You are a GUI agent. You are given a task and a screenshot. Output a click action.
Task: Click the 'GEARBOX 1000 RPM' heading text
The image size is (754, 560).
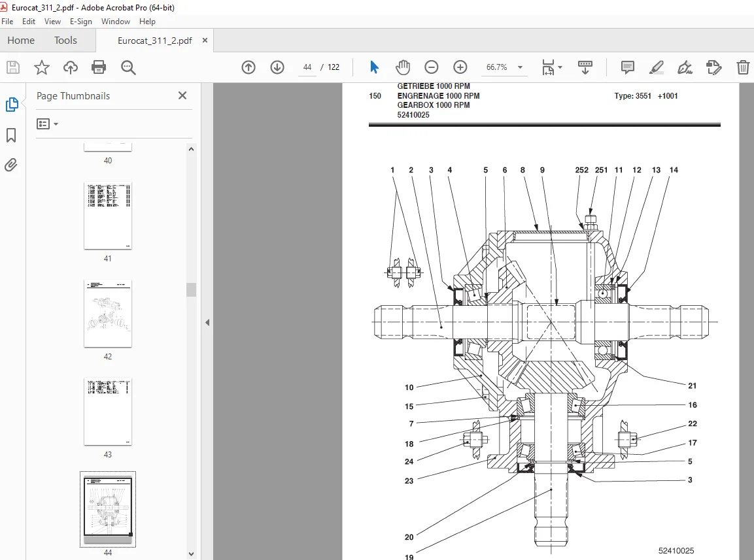[434, 105]
